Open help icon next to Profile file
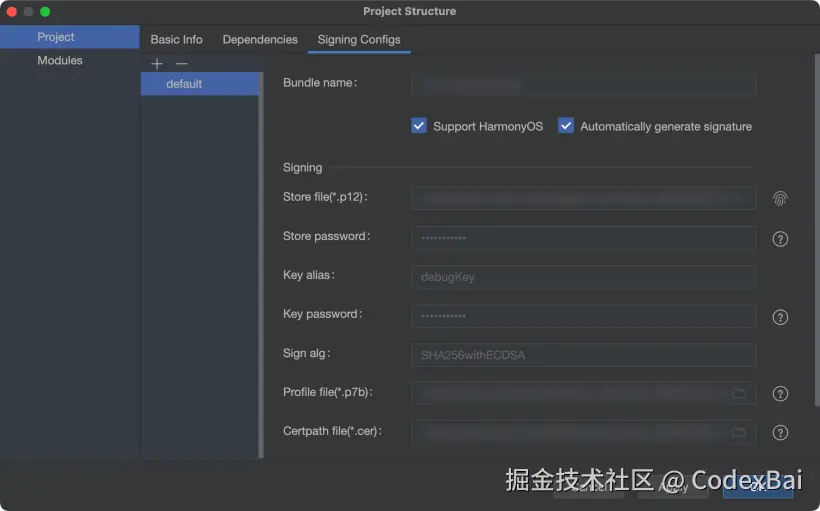The width and height of the screenshot is (820, 511). point(780,394)
